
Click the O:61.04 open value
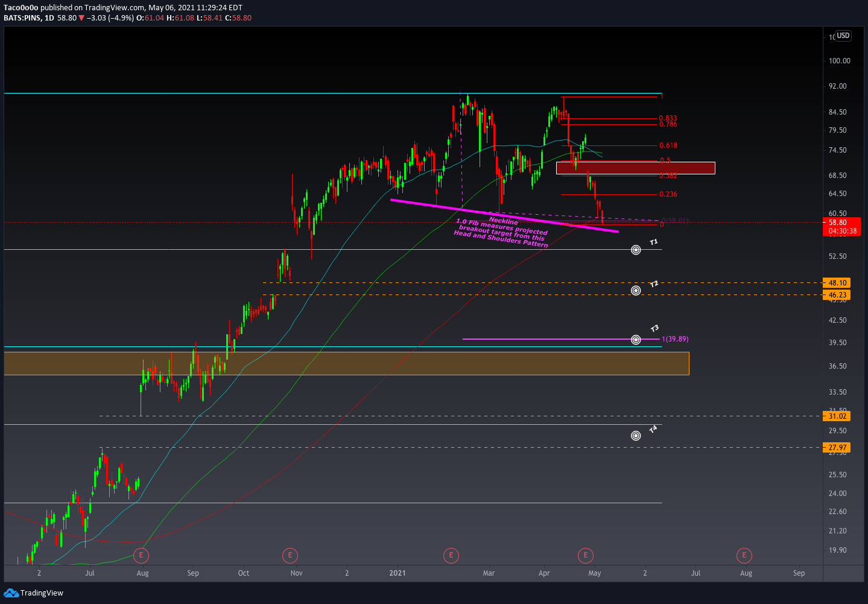[150, 18]
